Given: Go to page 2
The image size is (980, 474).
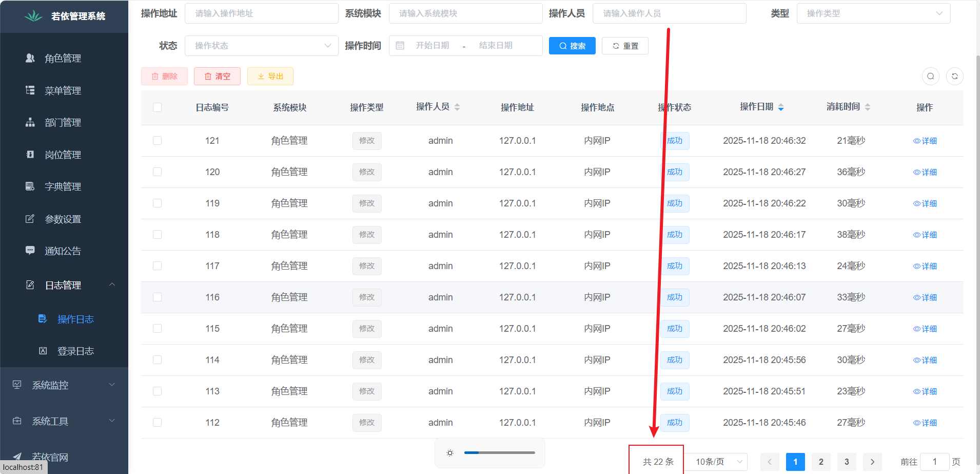Looking at the screenshot, I should pos(821,462).
